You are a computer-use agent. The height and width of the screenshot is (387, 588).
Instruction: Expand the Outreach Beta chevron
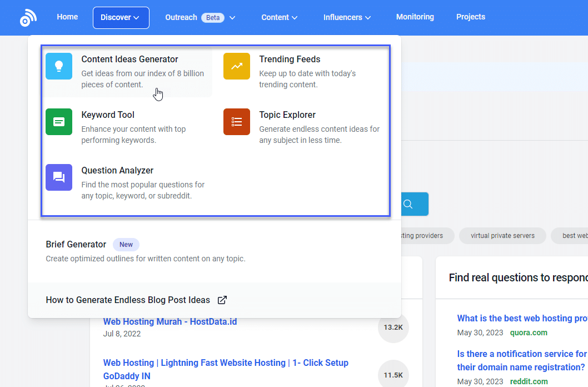pyautogui.click(x=232, y=17)
